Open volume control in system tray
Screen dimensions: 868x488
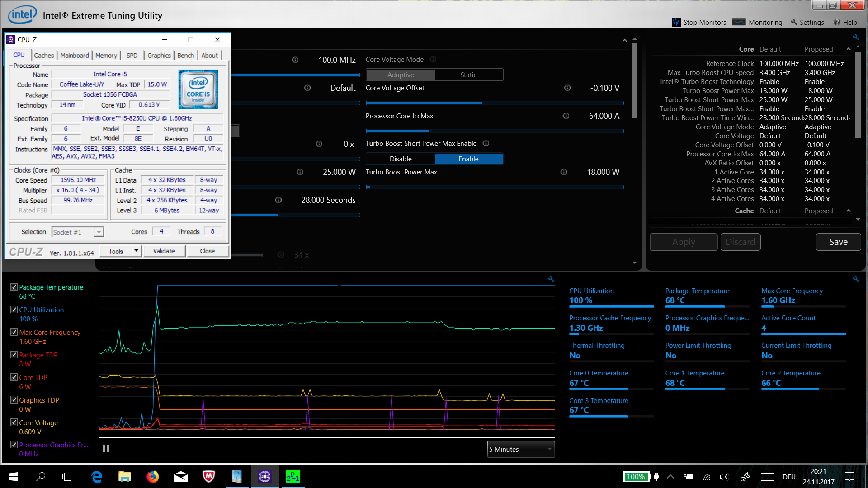(724, 477)
